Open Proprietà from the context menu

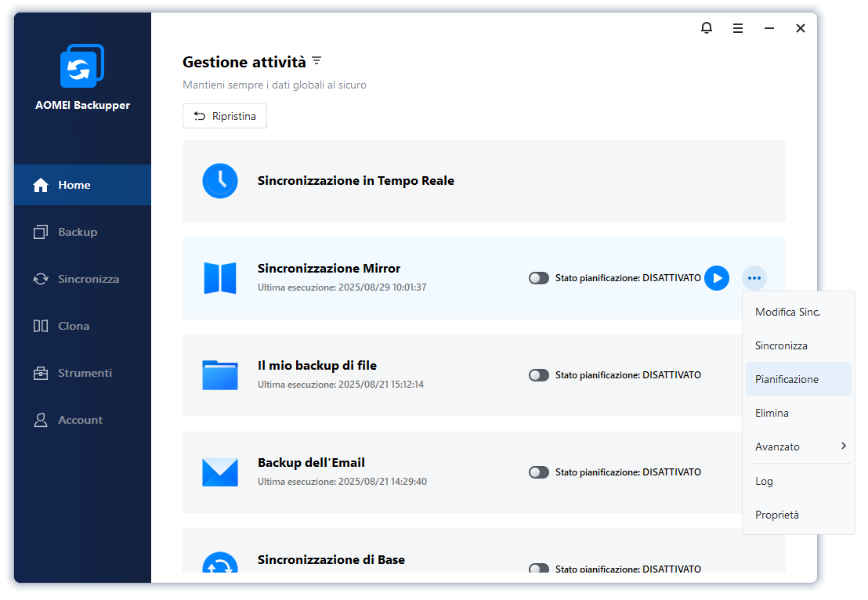777,515
